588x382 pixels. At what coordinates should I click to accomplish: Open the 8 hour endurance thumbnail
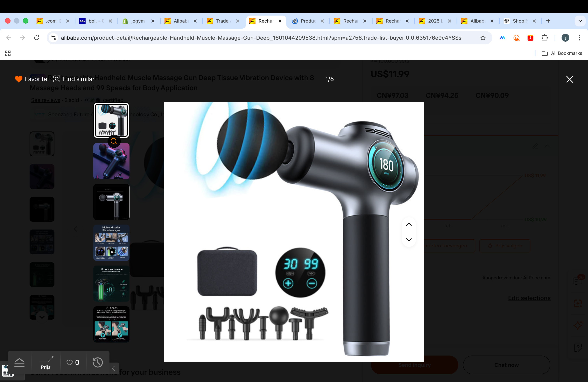pyautogui.click(x=111, y=283)
